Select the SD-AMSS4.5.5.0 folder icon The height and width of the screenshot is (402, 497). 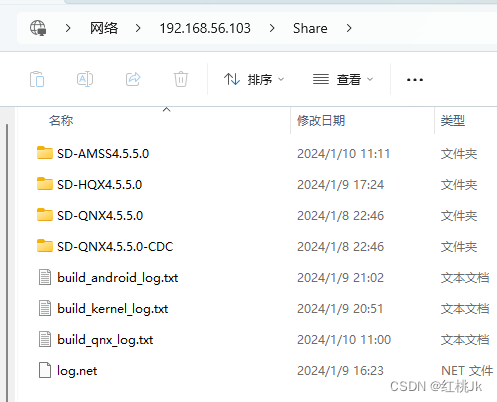click(45, 153)
